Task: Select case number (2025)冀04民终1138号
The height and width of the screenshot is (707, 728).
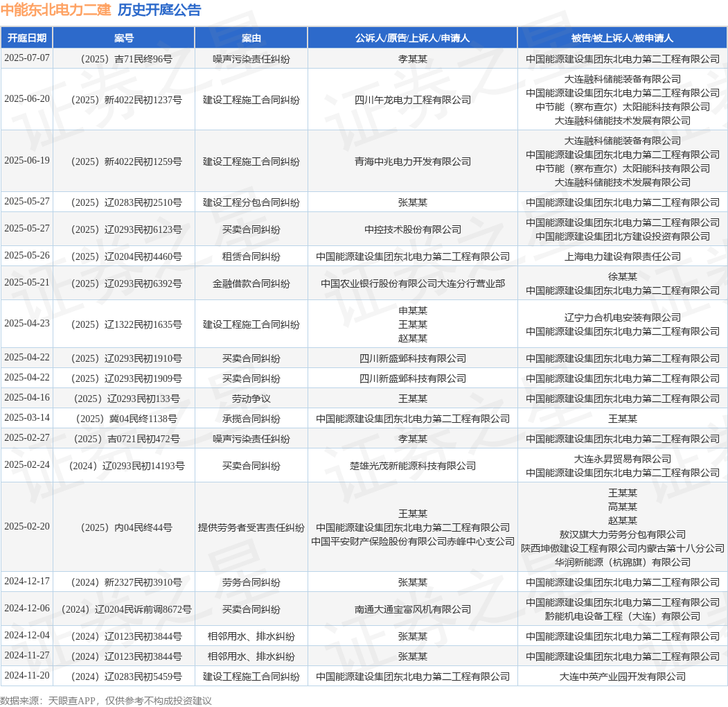Action: (x=124, y=419)
